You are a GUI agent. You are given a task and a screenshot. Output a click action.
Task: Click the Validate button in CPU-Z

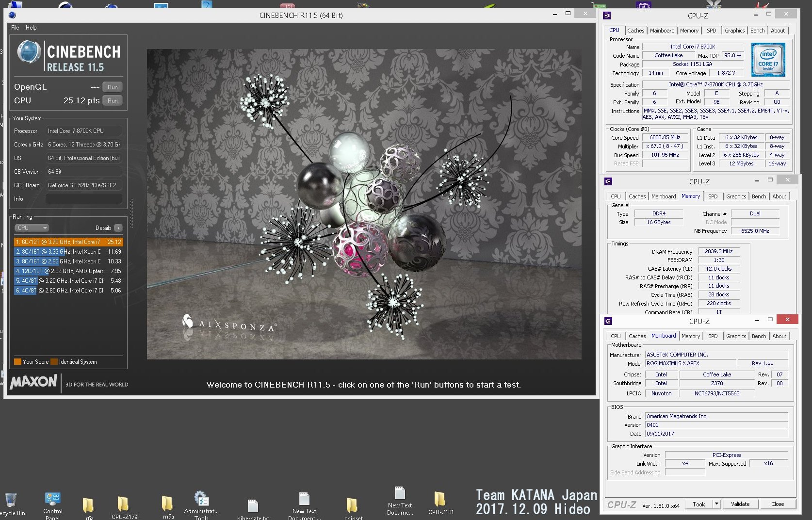coord(740,504)
